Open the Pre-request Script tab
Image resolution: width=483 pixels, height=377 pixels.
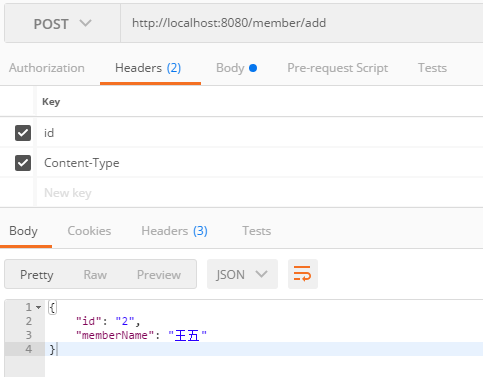point(338,68)
